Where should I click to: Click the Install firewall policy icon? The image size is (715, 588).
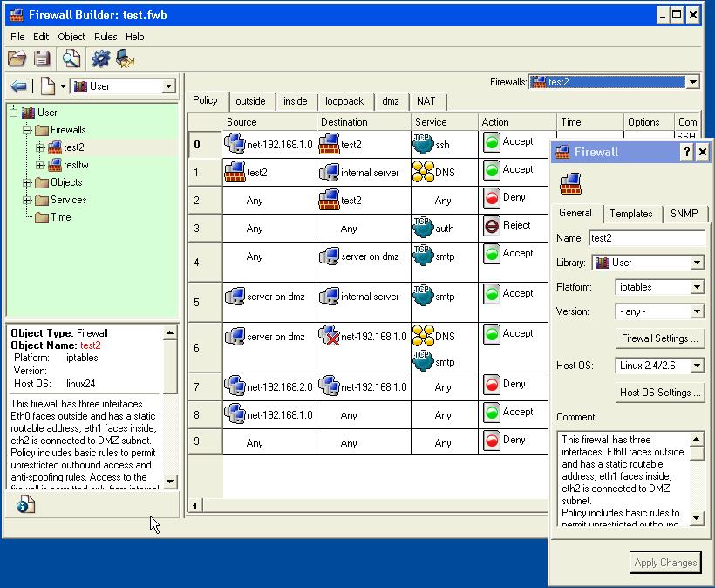point(126,58)
